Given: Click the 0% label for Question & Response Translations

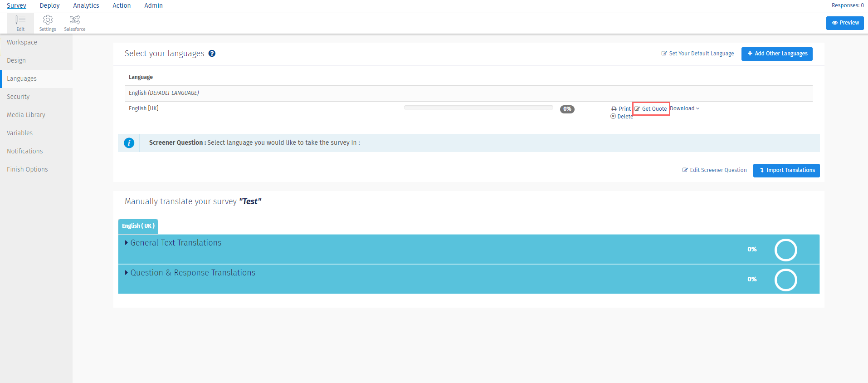Looking at the screenshot, I should tap(752, 280).
